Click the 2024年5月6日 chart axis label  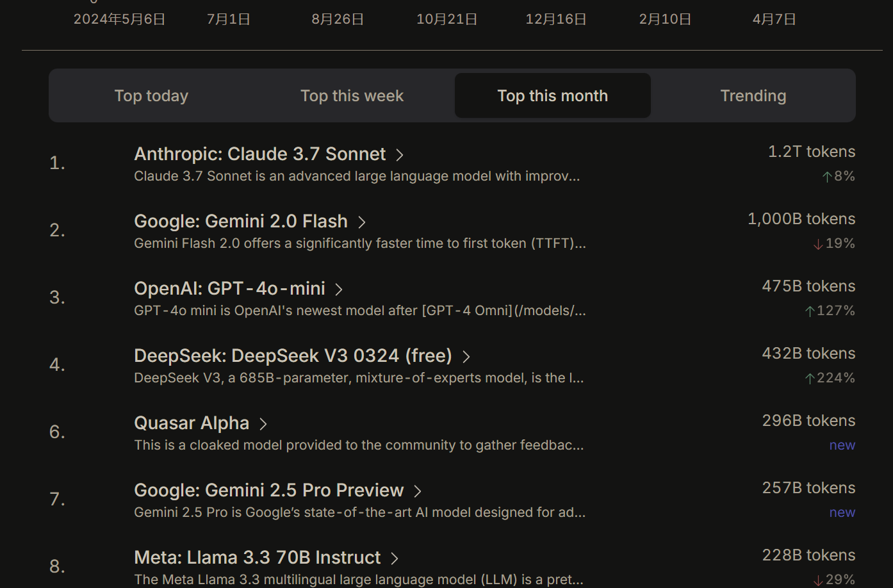click(x=120, y=19)
